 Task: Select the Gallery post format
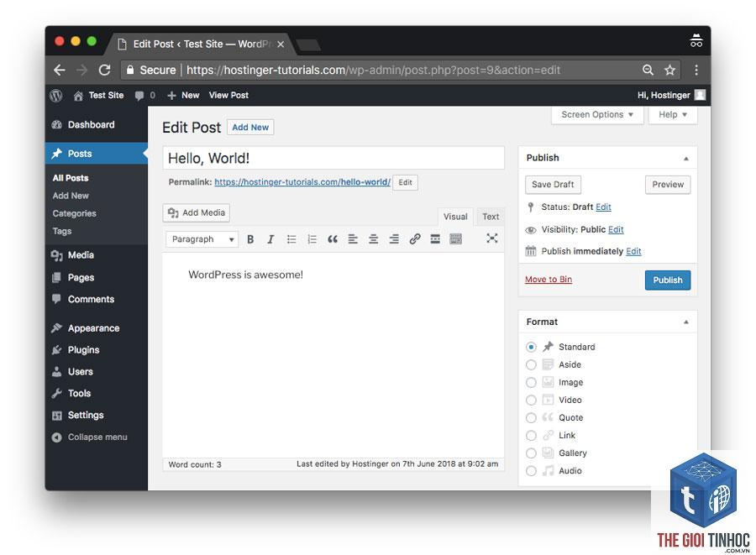click(x=531, y=453)
